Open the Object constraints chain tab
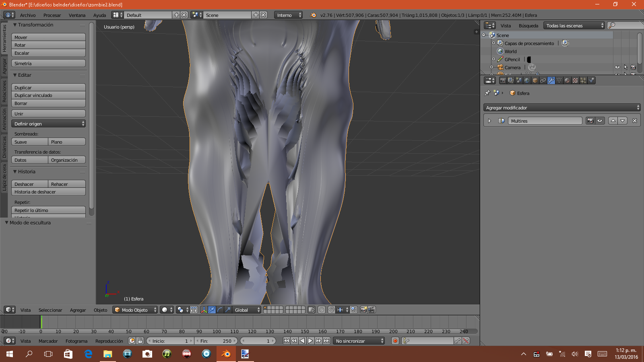 543,80
